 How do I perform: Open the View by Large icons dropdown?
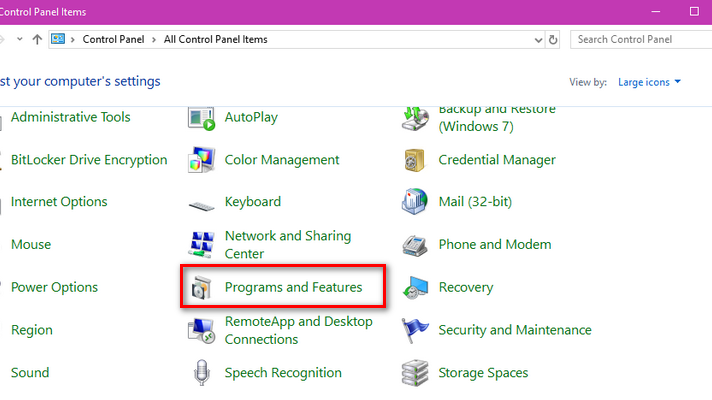pos(649,82)
